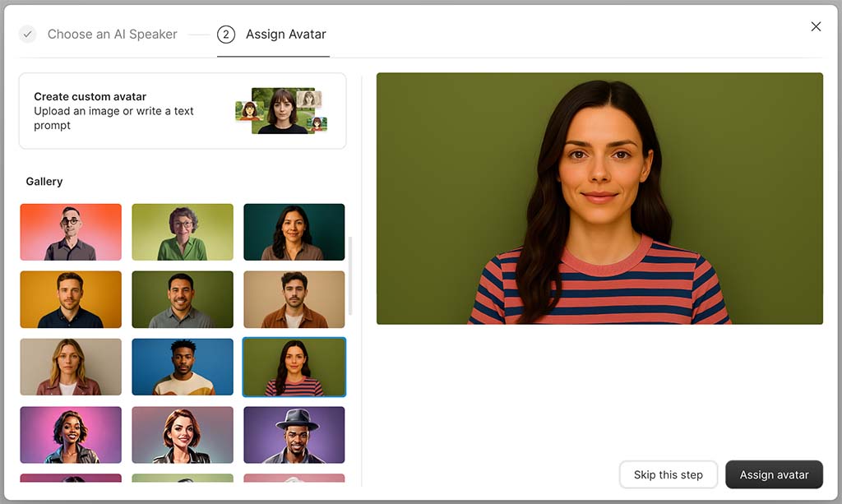Select the blonde woman in pink jacket avatar
The image size is (842, 504).
pos(70,367)
